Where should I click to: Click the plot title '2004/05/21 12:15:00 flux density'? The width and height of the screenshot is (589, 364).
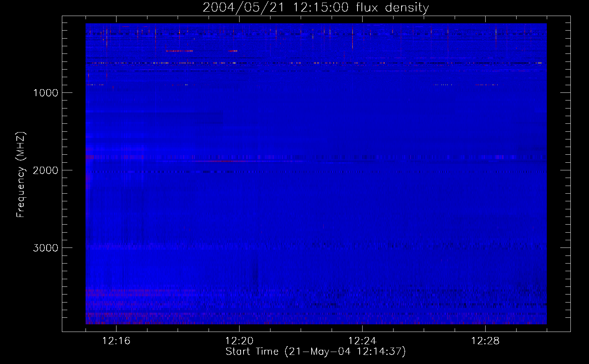coord(316,8)
